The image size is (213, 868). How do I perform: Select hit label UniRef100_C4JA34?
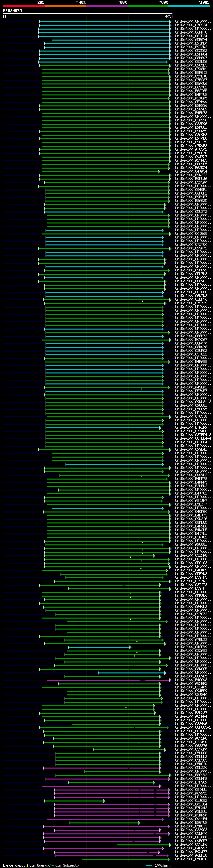click(191, 172)
